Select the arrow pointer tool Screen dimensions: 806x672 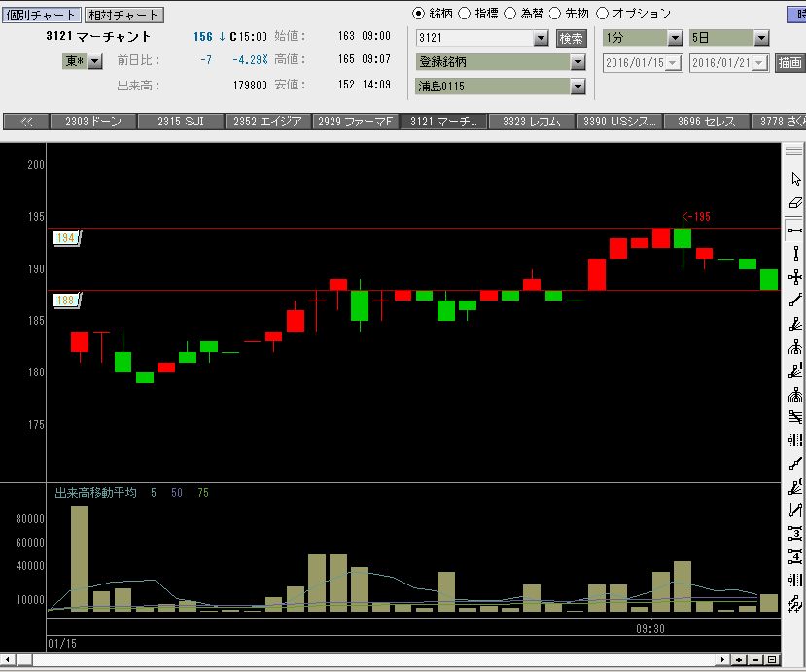(795, 179)
